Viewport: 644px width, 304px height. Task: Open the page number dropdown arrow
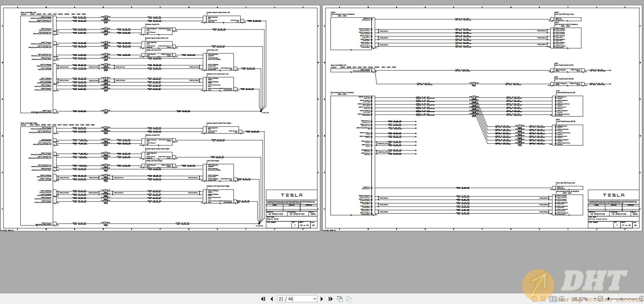[x=315, y=299]
